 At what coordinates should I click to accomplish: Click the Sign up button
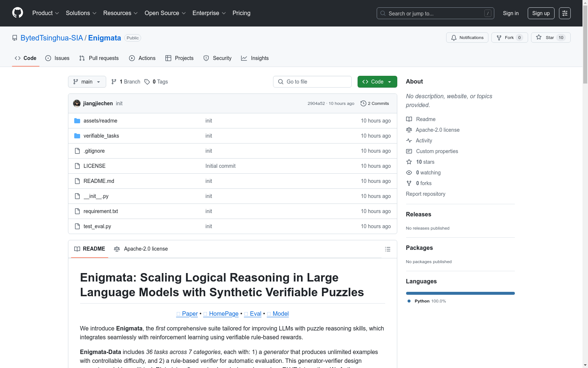pos(541,13)
